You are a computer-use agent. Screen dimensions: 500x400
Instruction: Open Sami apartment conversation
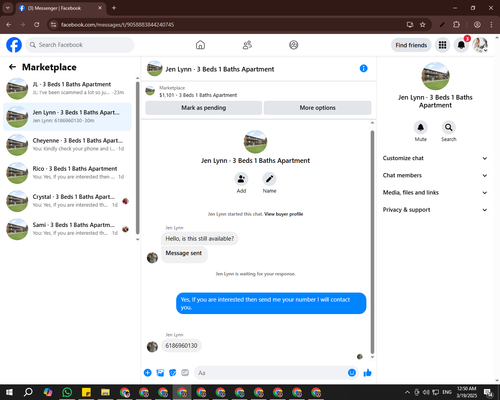point(67,229)
